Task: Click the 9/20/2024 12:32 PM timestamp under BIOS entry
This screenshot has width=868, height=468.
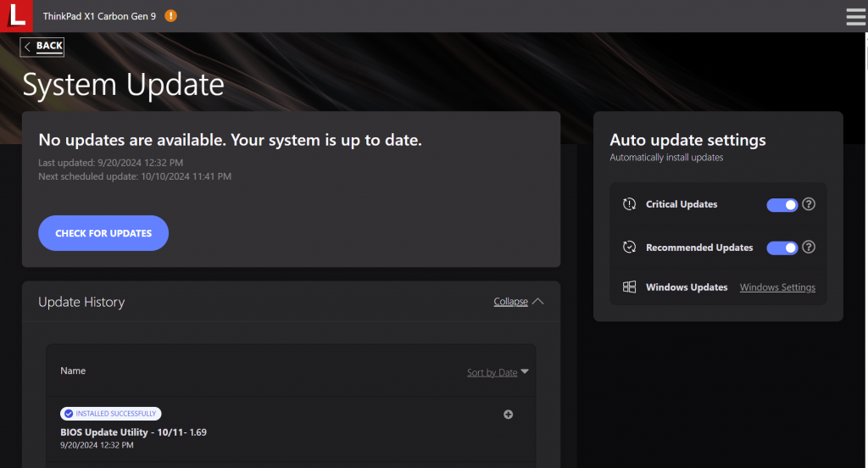Action: click(x=97, y=445)
